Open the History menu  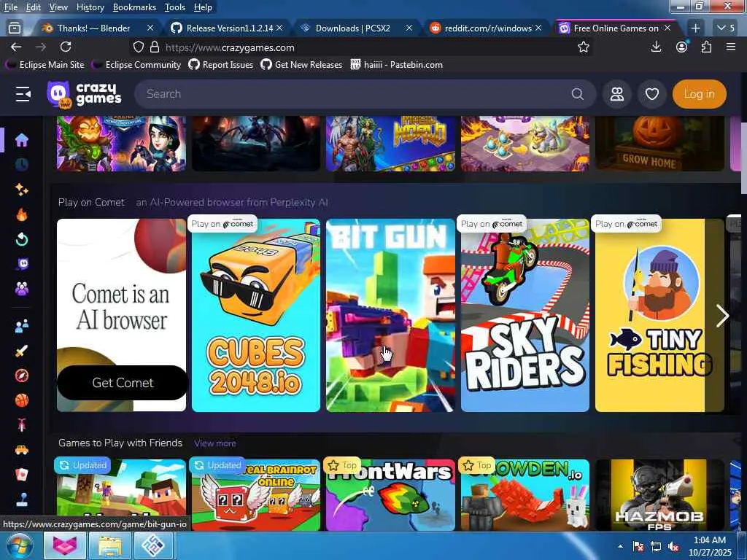pyautogui.click(x=90, y=7)
